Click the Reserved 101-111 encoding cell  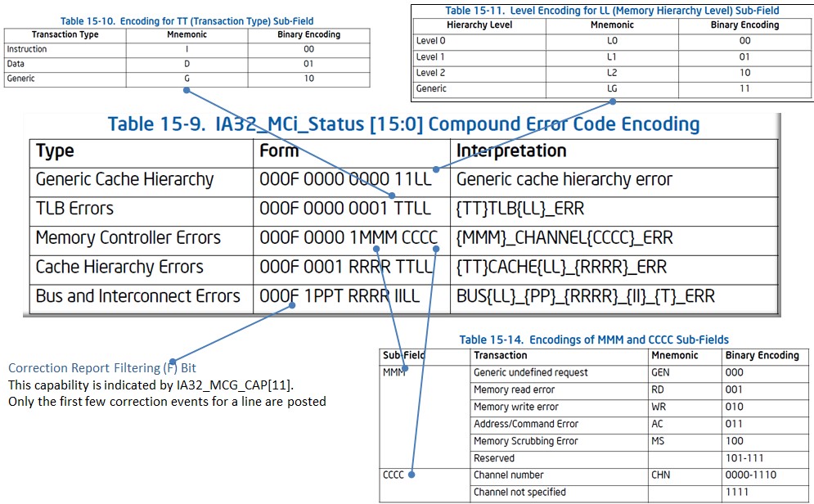[744, 457]
